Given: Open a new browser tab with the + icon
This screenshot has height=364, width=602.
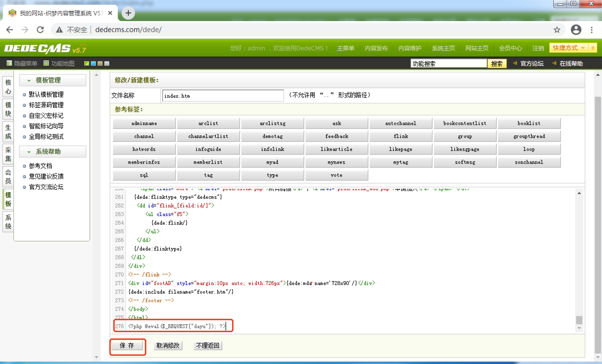Looking at the screenshot, I should pyautogui.click(x=128, y=13).
